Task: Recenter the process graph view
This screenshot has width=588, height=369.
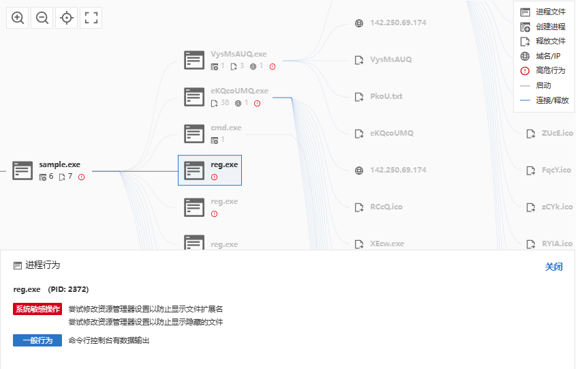Action: click(66, 18)
